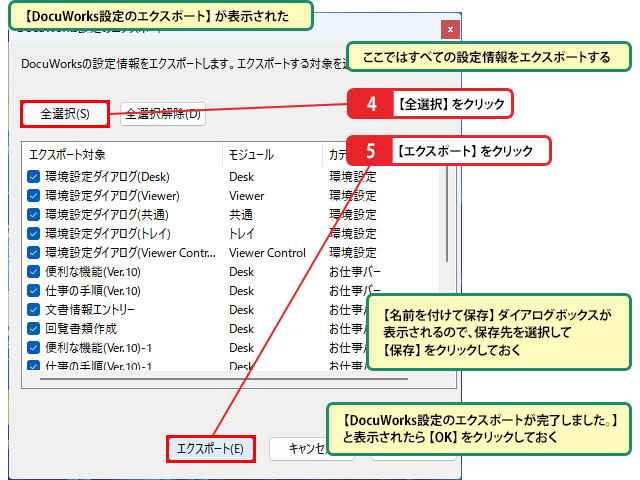Toggle 文書情報エントリー checkbox
This screenshot has height=480, width=640.
pyautogui.click(x=33, y=310)
